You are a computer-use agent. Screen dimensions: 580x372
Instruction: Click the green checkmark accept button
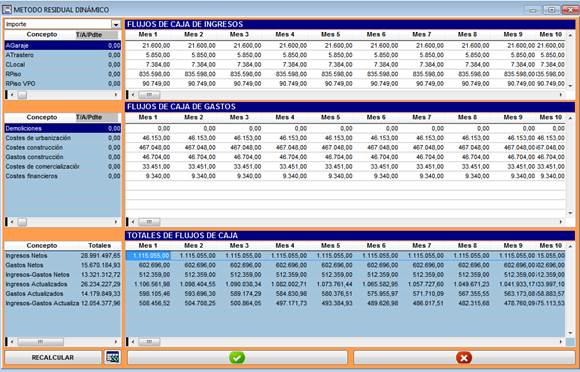coord(237,358)
